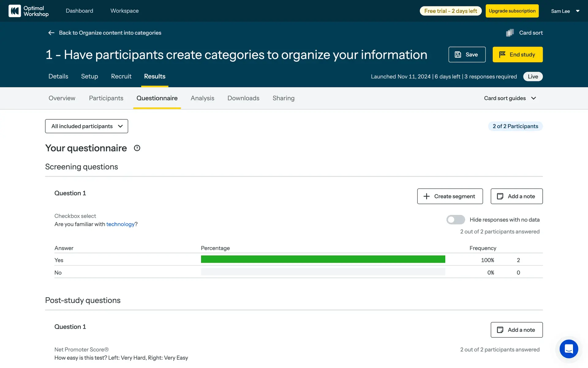Click the Save button
Screen dimensions: 588x368
tap(467, 55)
